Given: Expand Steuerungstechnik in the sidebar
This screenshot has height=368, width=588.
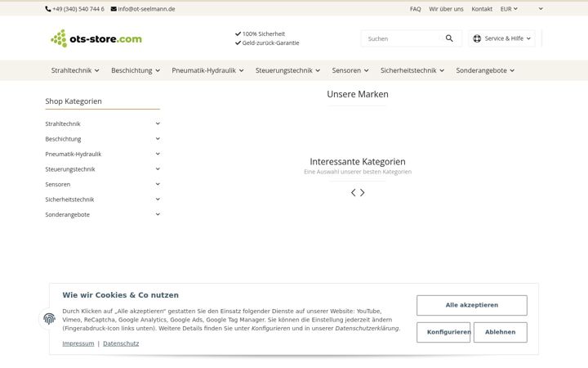Looking at the screenshot, I should pyautogui.click(x=158, y=169).
